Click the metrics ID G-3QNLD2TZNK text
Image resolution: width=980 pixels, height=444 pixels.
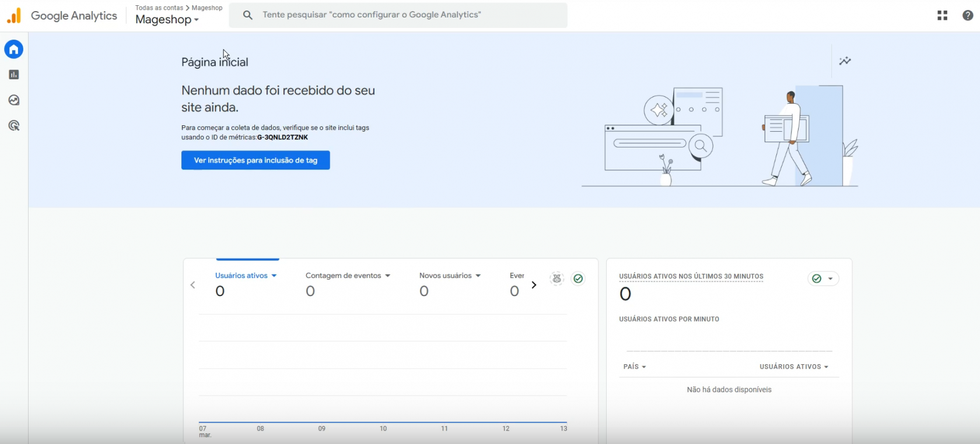[282, 138]
